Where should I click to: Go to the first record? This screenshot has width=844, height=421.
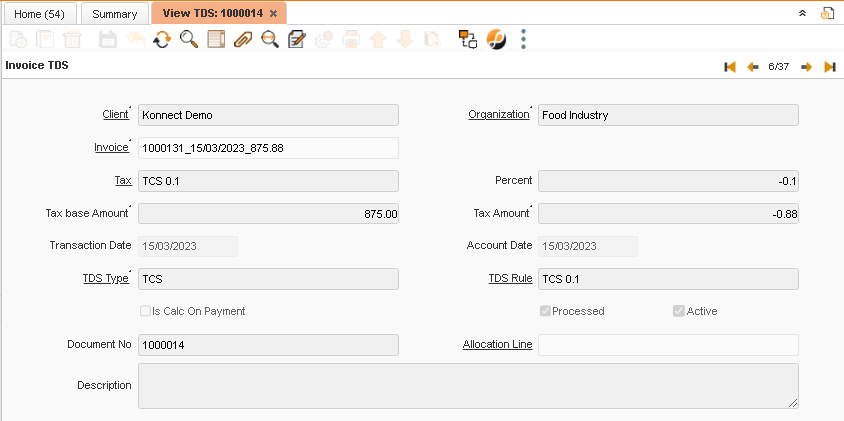pyautogui.click(x=730, y=67)
